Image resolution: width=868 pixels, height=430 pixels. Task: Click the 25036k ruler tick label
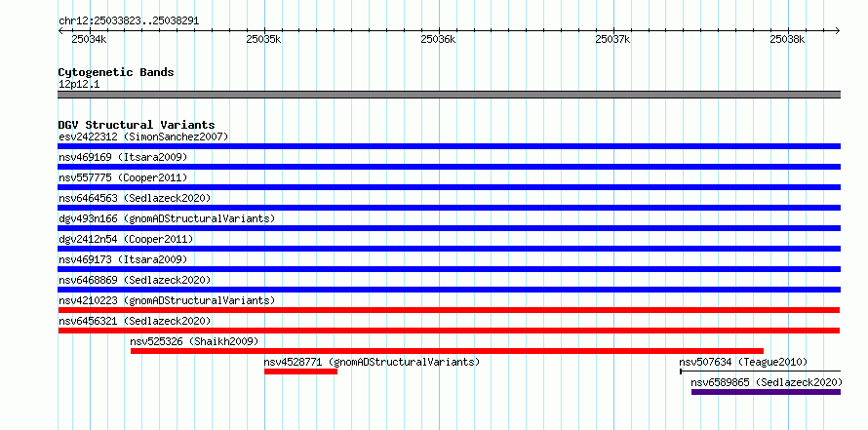[x=438, y=39]
